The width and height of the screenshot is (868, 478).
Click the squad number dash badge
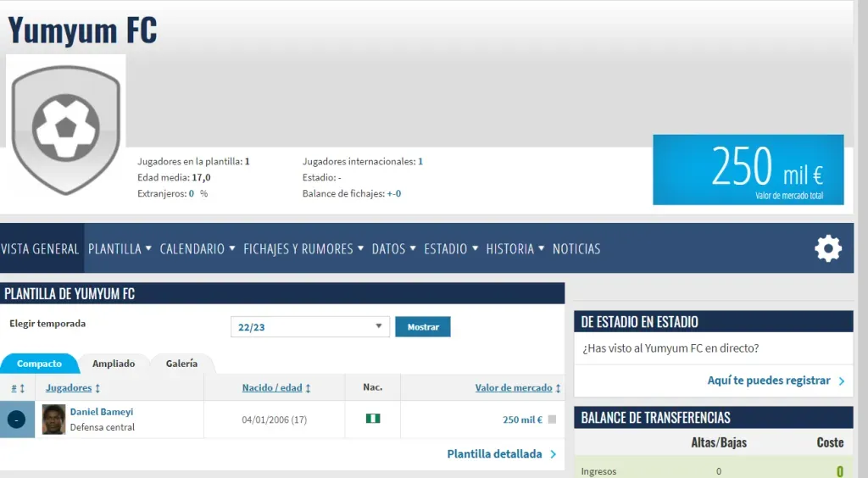pos(17,420)
